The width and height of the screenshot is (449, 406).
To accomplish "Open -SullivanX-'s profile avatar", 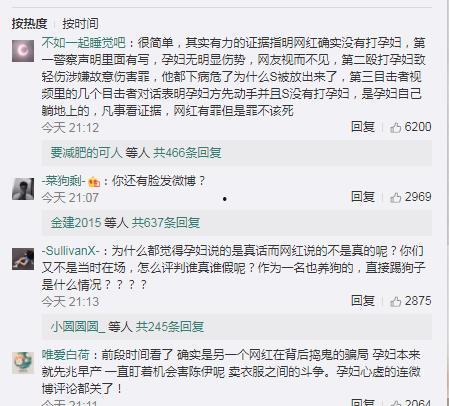I will (23, 259).
